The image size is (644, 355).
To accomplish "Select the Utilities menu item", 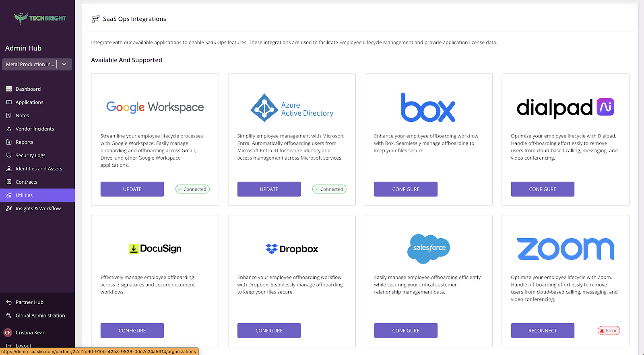I will click(37, 195).
